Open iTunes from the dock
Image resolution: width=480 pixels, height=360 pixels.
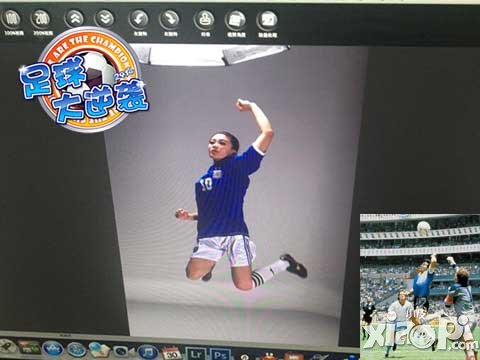click(148, 352)
